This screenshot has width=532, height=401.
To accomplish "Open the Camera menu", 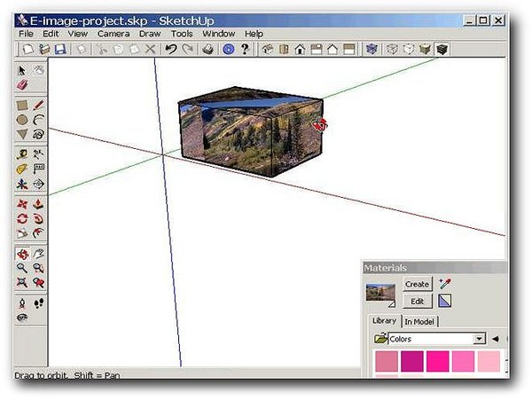I will (113, 34).
